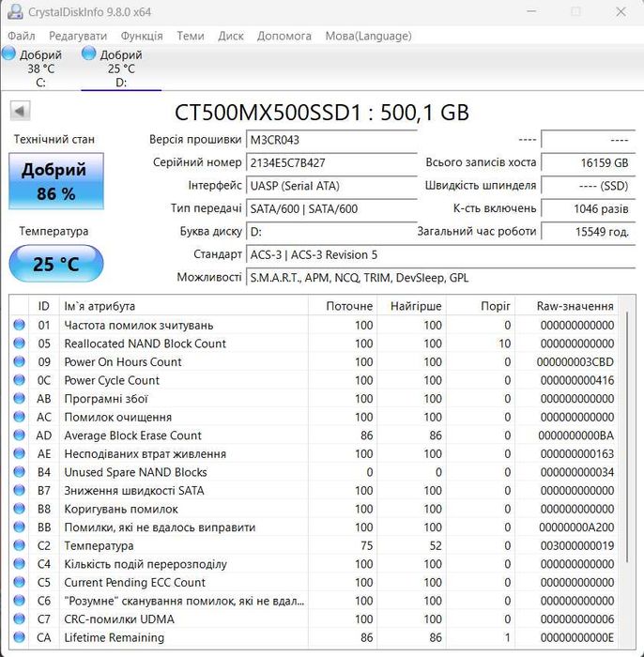Select the Power Cycle Count attribute name
Screen dimensions: 644x657
coord(112,380)
